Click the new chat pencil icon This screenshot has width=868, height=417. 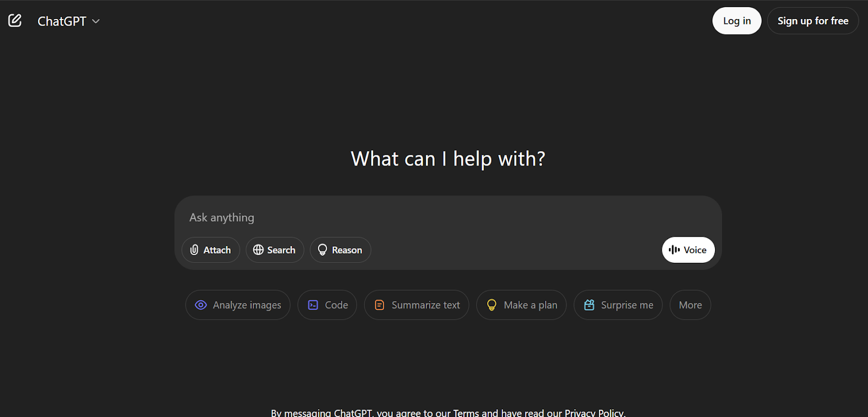click(15, 21)
